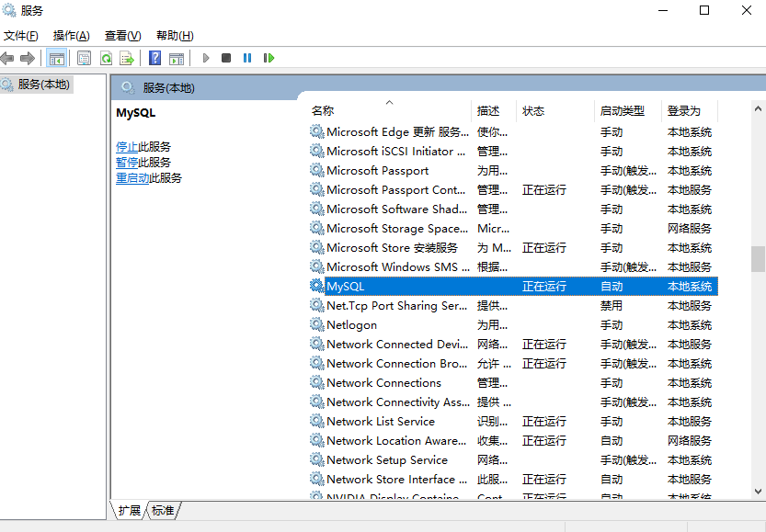Screen dimensions: 766x532
Task: Click the scroll down arrow of services list
Action: click(x=758, y=492)
